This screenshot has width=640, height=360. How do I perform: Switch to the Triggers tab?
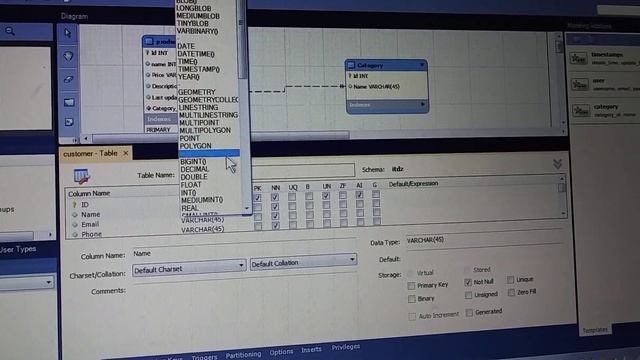[204, 357]
